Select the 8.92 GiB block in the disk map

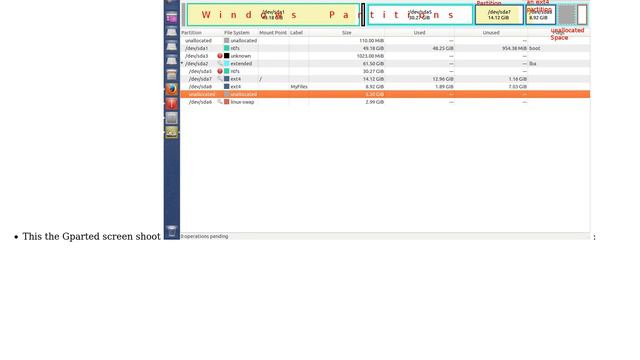pos(541,15)
